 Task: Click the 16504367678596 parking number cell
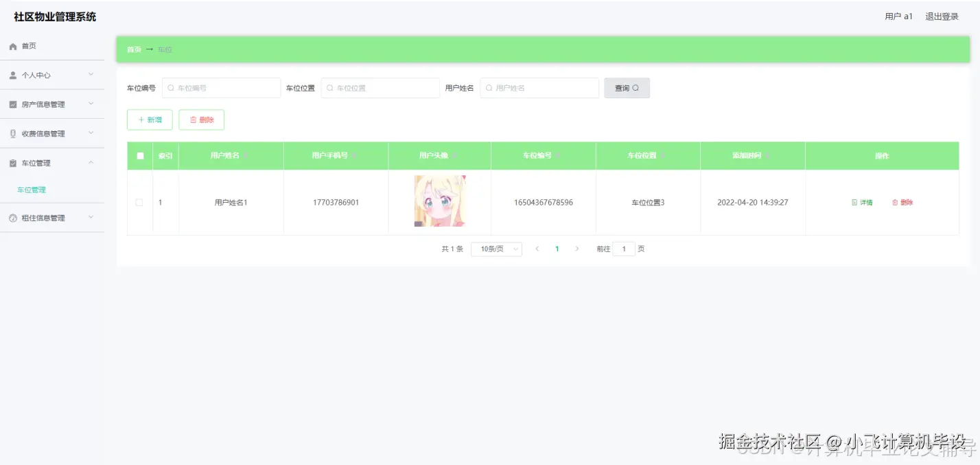(x=544, y=203)
